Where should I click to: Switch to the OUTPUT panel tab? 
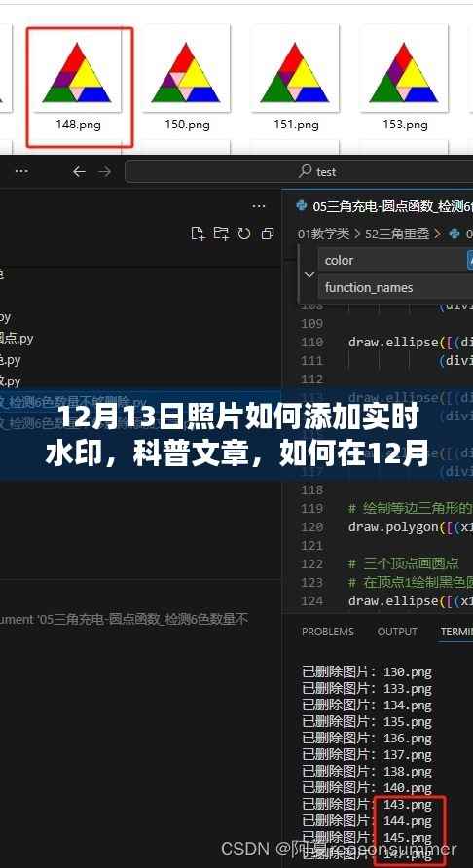(397, 632)
